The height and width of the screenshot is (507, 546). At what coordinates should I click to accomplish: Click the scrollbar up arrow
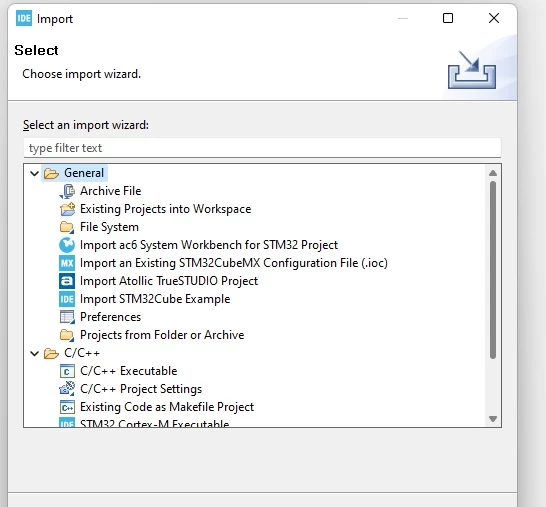click(x=493, y=173)
